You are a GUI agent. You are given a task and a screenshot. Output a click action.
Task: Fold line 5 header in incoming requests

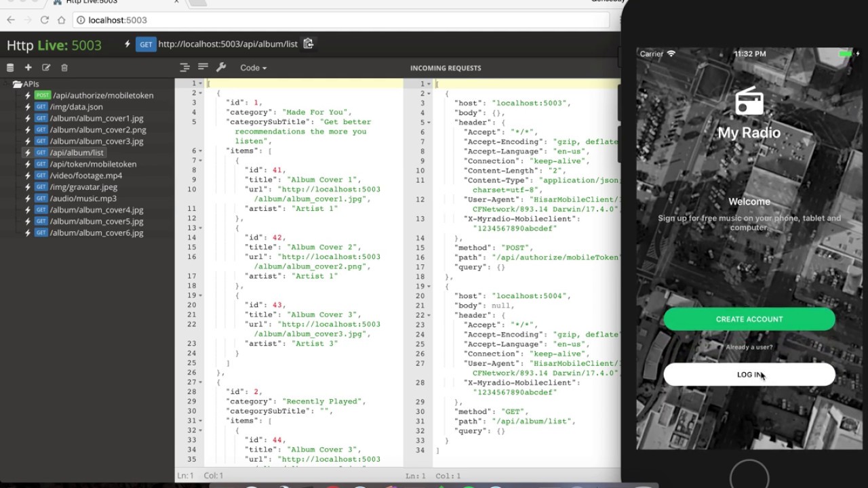coord(429,122)
